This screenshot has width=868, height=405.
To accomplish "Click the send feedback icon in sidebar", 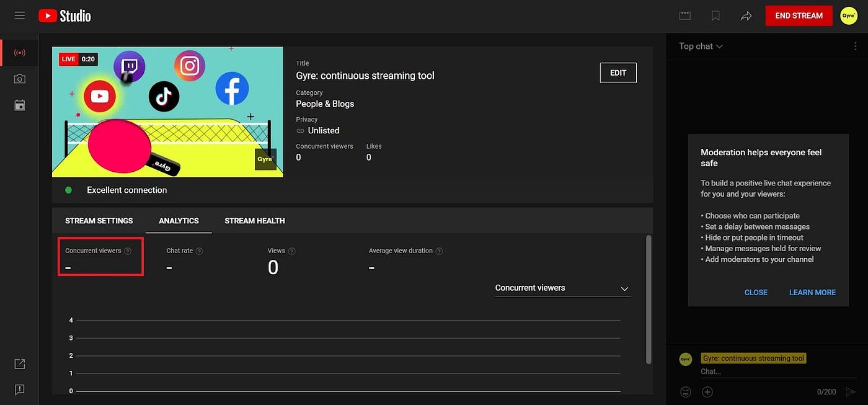I will [x=19, y=389].
